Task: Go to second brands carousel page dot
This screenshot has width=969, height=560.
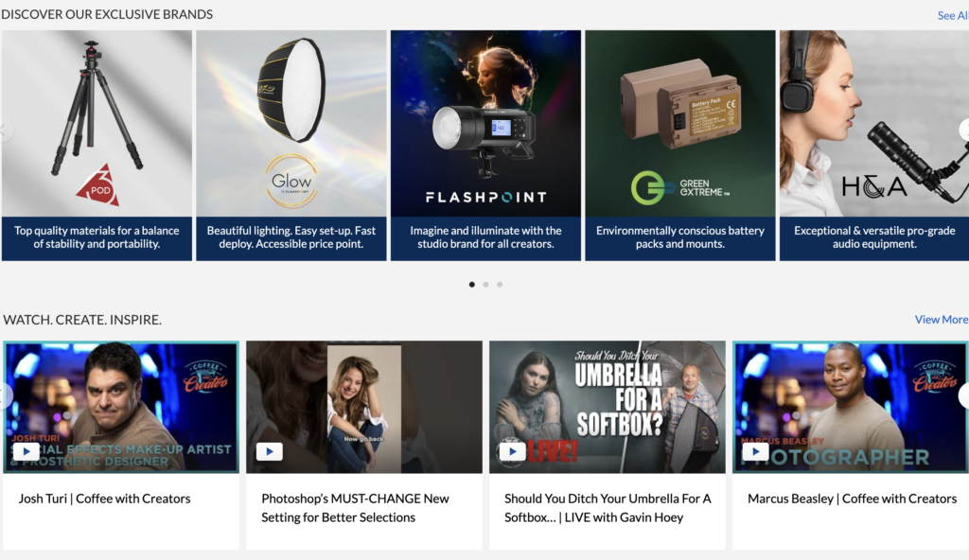Action: [485, 285]
